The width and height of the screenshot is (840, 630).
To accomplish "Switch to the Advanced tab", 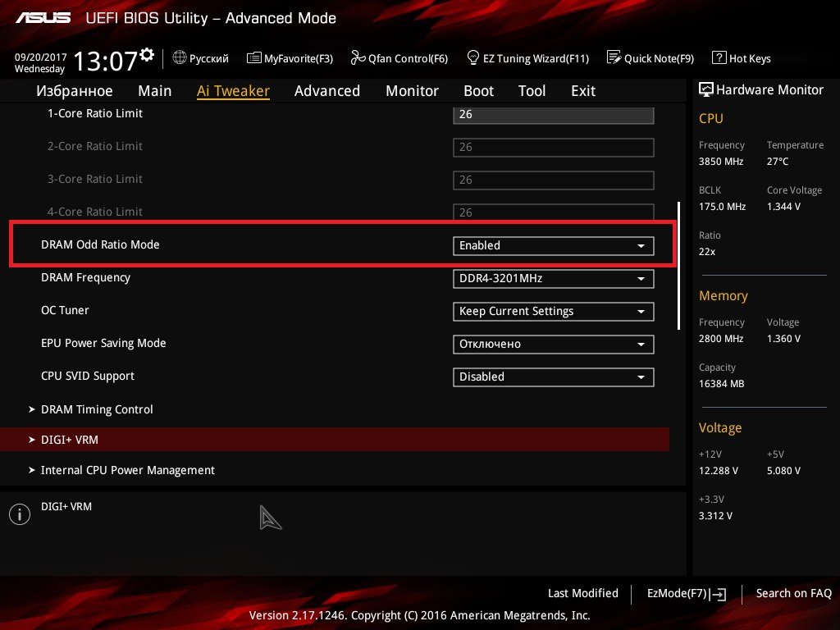I will coord(327,91).
